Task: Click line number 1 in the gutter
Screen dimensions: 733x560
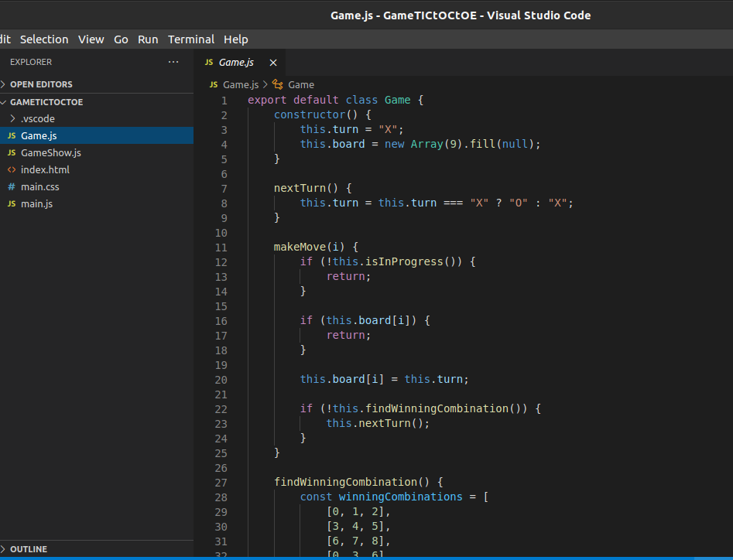Action: tap(224, 101)
